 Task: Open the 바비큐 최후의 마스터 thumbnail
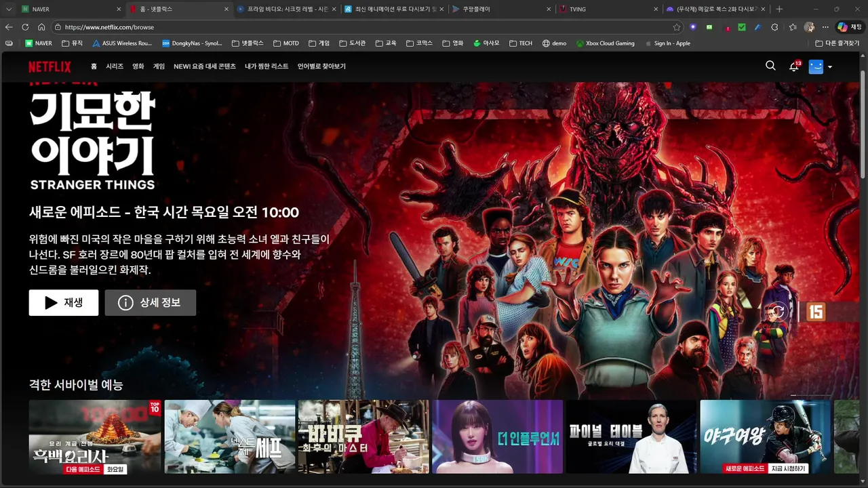363,436
